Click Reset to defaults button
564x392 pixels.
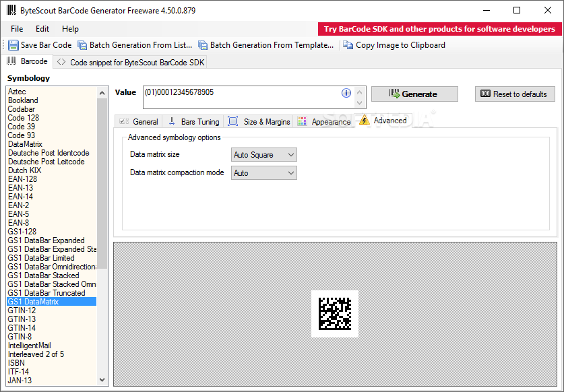pos(515,94)
